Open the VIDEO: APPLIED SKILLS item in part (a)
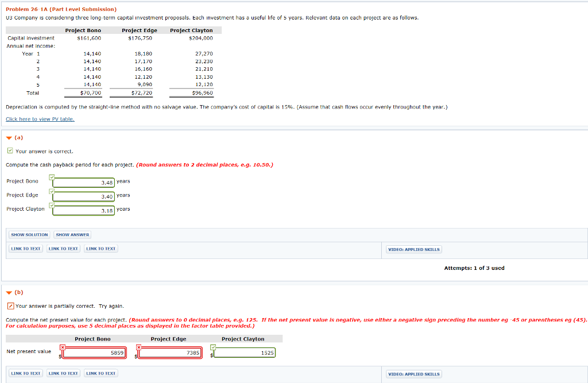Image resolution: width=588 pixels, height=383 pixels. click(x=413, y=249)
